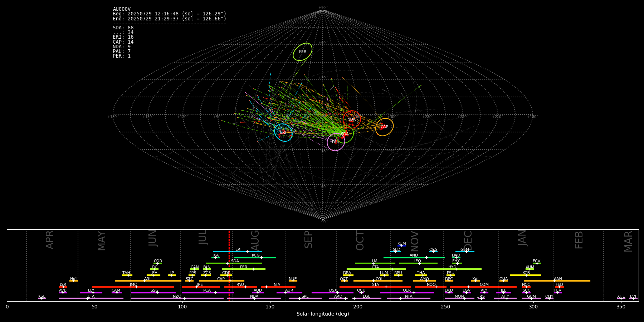Select the AAN shower bar in the timeline
The image size is (644, 322).
(x=557, y=281)
